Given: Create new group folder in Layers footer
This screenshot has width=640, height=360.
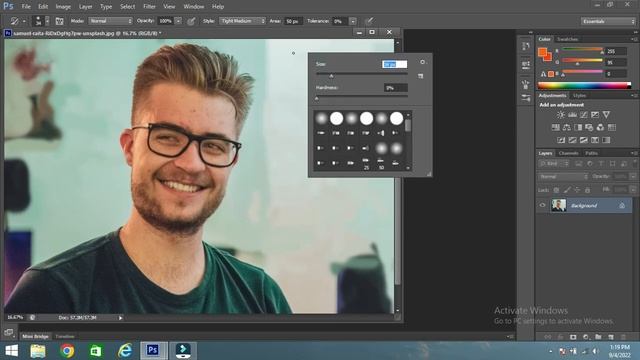Looking at the screenshot, I should [x=598, y=337].
